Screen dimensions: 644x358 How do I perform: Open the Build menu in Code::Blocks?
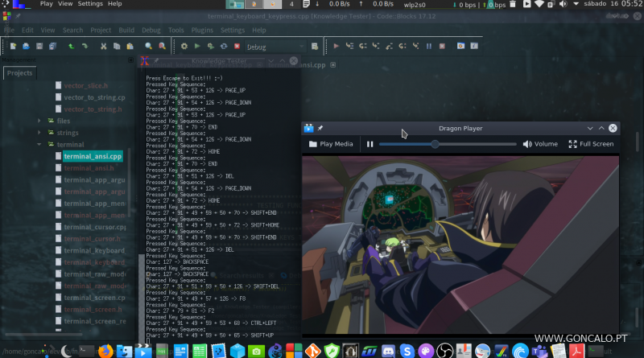(x=126, y=31)
